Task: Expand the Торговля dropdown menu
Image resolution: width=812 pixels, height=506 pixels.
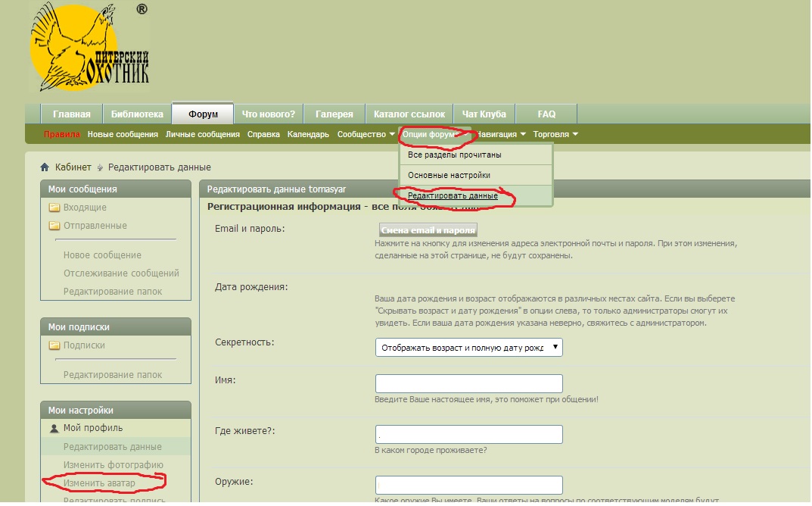Action: (555, 135)
